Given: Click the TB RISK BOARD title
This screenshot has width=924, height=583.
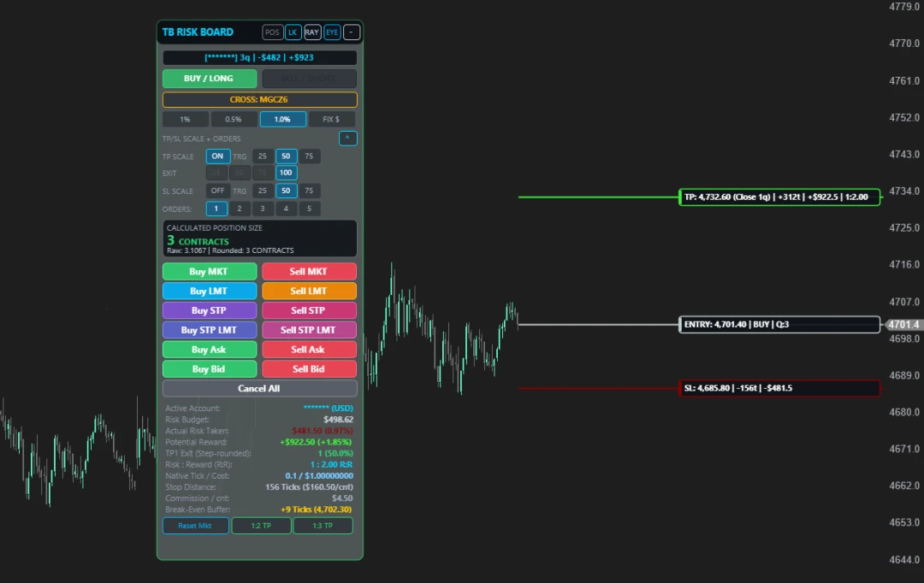Looking at the screenshot, I should point(198,32).
